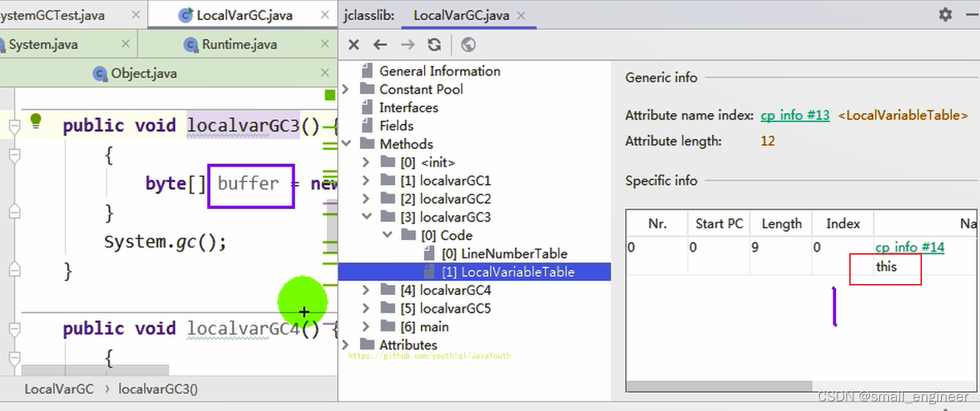Image resolution: width=980 pixels, height=411 pixels.
Task: Select the Constant Pool folder label
Action: click(421, 89)
